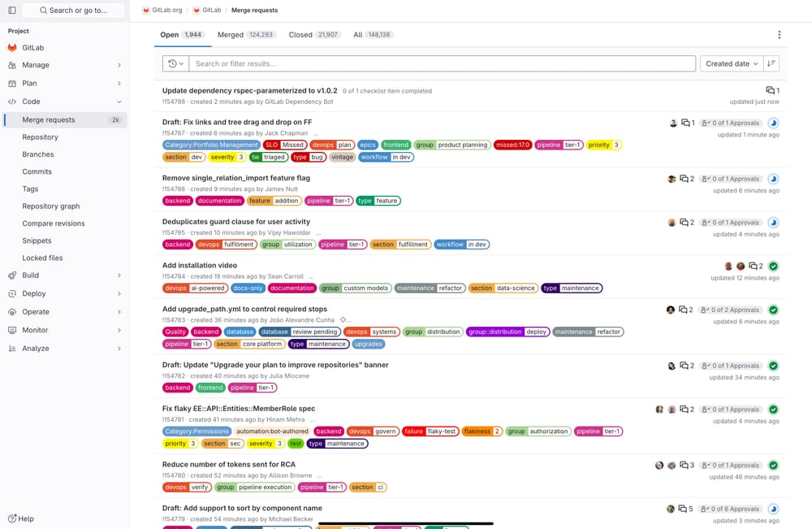
Task: Click the Help icon at bottom of sidebar
Action: (11, 518)
